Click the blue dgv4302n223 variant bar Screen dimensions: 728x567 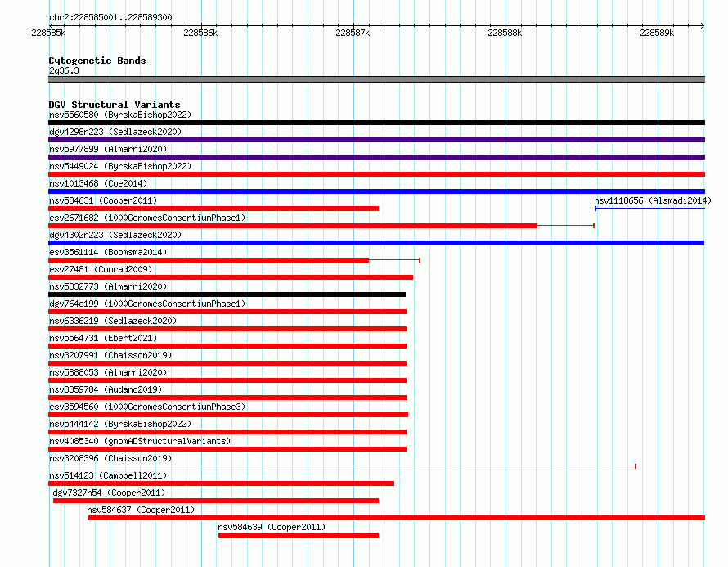[x=376, y=243]
